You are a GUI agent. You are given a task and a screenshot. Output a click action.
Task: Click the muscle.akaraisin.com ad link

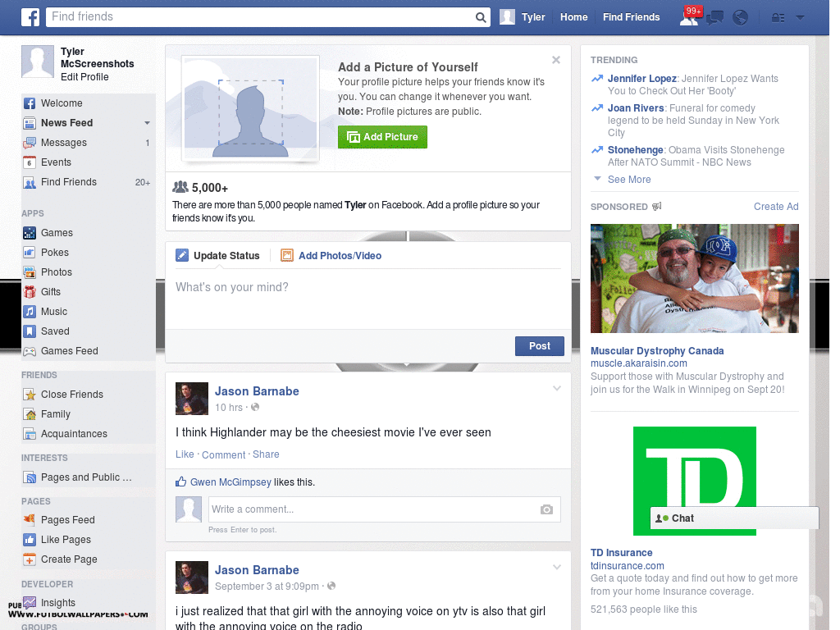[638, 363]
